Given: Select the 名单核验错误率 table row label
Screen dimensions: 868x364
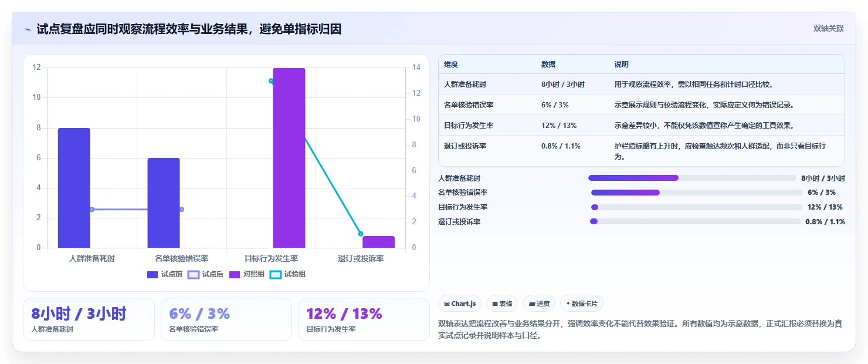Looking at the screenshot, I should click(469, 105).
